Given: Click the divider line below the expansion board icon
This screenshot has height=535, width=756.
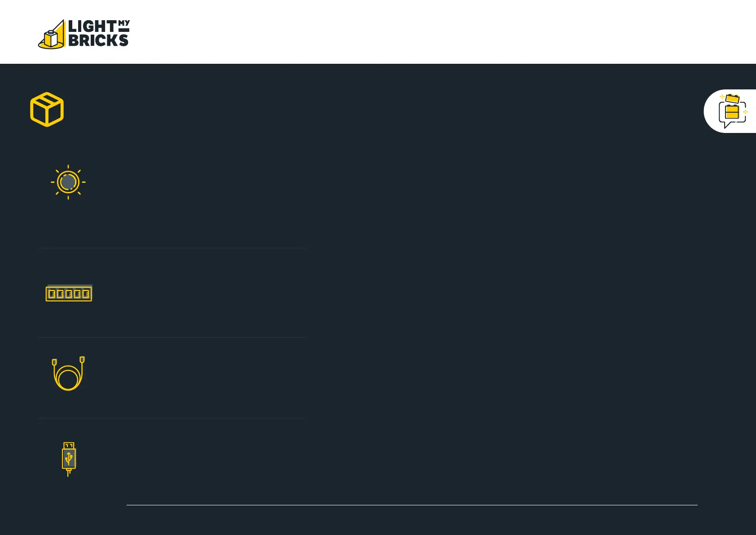Looking at the screenshot, I should coord(171,337).
